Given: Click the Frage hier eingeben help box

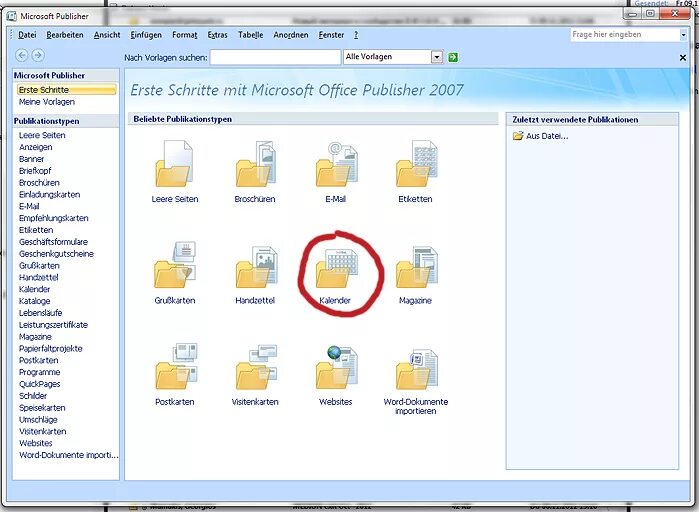Looking at the screenshot, I should [625, 35].
